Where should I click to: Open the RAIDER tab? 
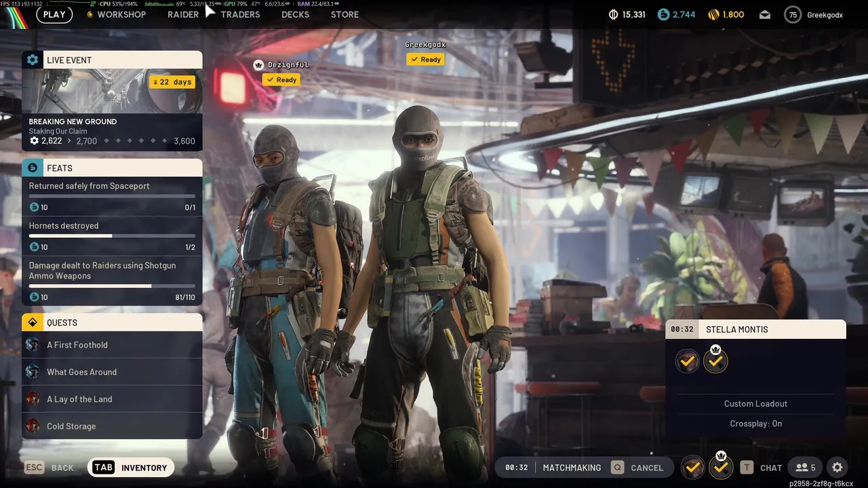pyautogui.click(x=183, y=14)
